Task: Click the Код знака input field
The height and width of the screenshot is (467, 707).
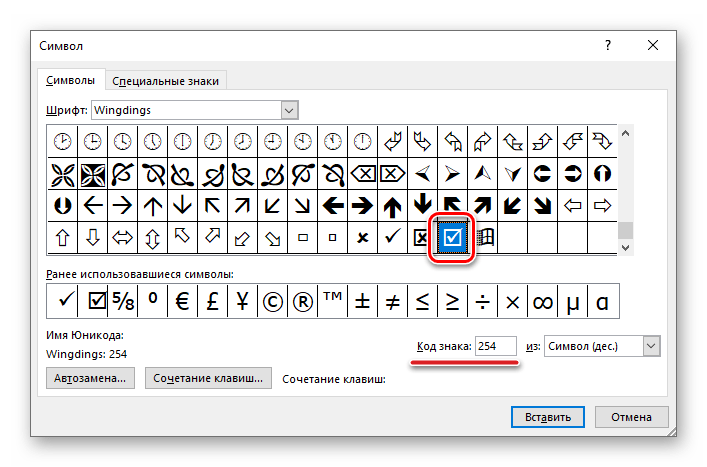Action: (x=495, y=346)
